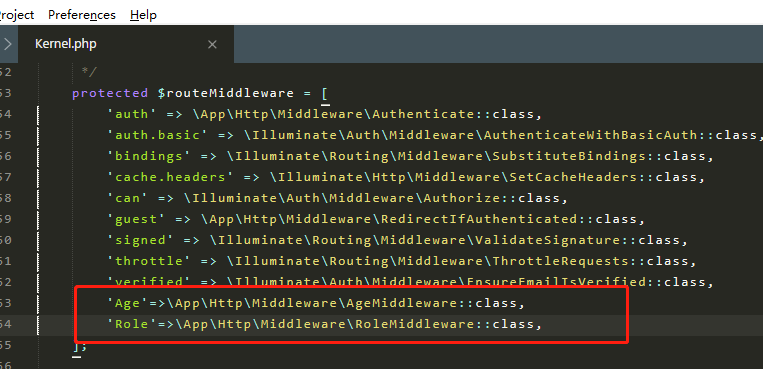Image resolution: width=763 pixels, height=369 pixels.
Task: Click the AgeMiddleware class reference
Action: (x=402, y=303)
